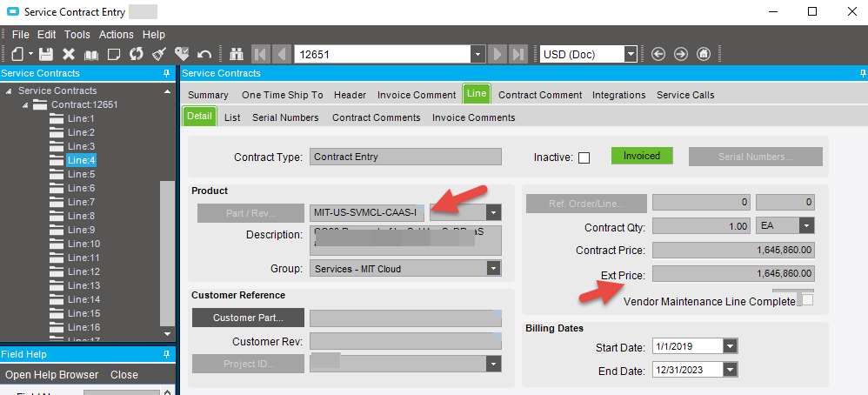Open the Start Date calendar dropdown

pyautogui.click(x=731, y=347)
